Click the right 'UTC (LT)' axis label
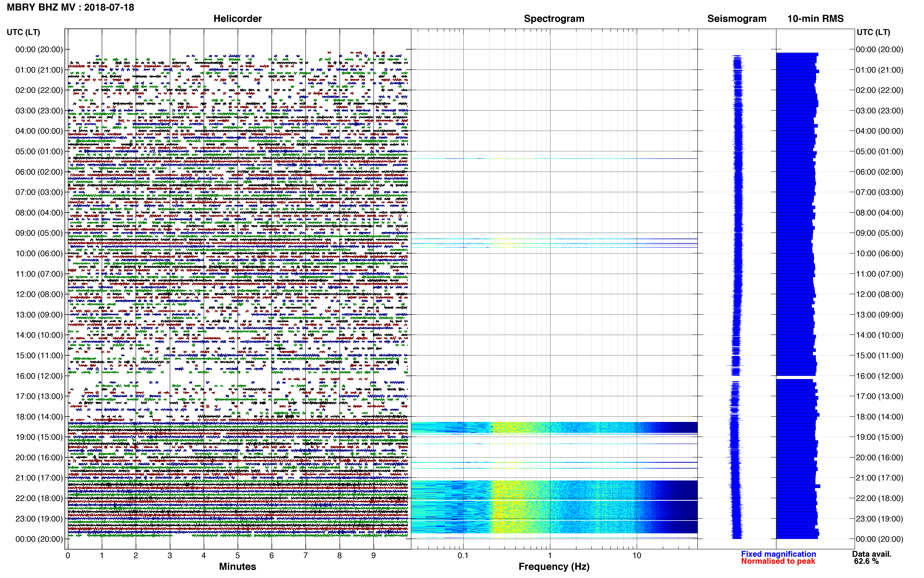924x578 pixels. pyautogui.click(x=873, y=32)
